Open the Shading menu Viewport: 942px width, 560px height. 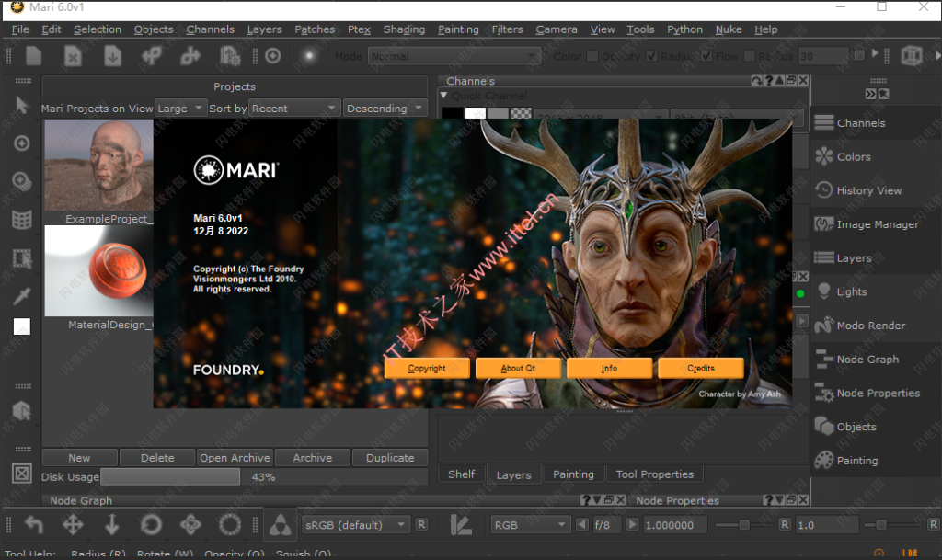pos(404,29)
